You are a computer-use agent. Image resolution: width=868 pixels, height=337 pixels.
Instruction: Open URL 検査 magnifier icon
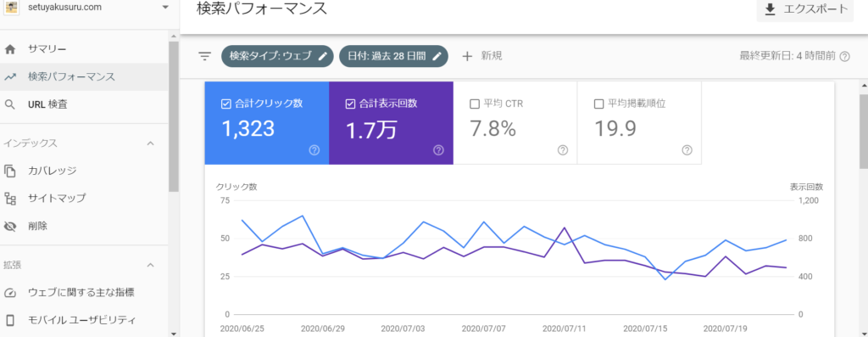point(10,104)
